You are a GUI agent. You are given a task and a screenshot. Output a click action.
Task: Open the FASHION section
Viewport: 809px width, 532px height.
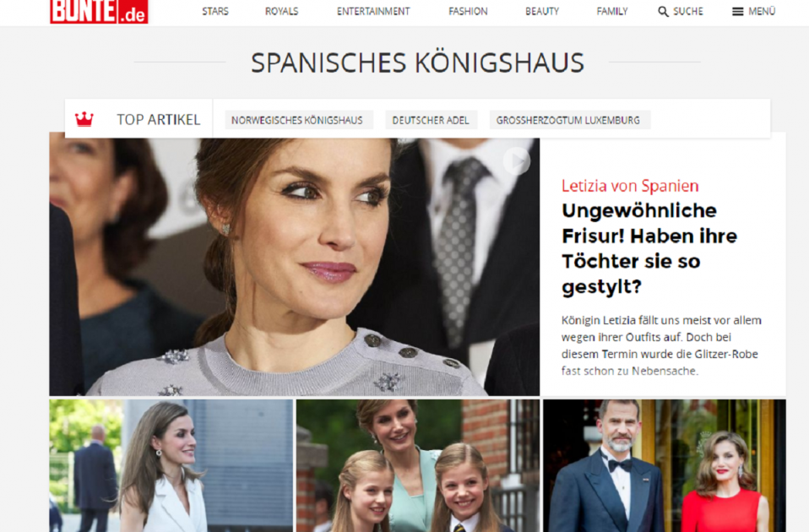pos(468,11)
